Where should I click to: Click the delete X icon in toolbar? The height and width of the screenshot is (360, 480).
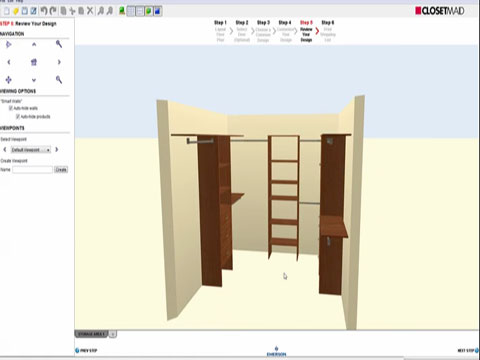pyautogui.click(x=90, y=11)
